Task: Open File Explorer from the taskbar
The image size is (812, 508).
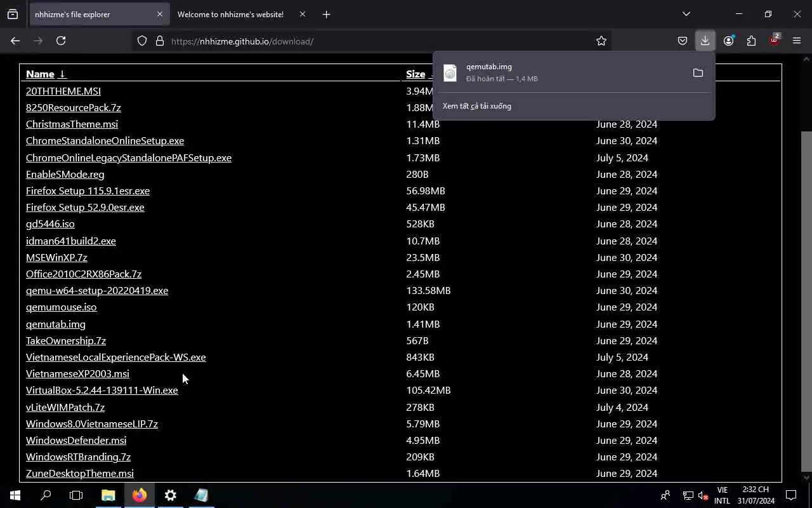Action: pyautogui.click(x=108, y=495)
